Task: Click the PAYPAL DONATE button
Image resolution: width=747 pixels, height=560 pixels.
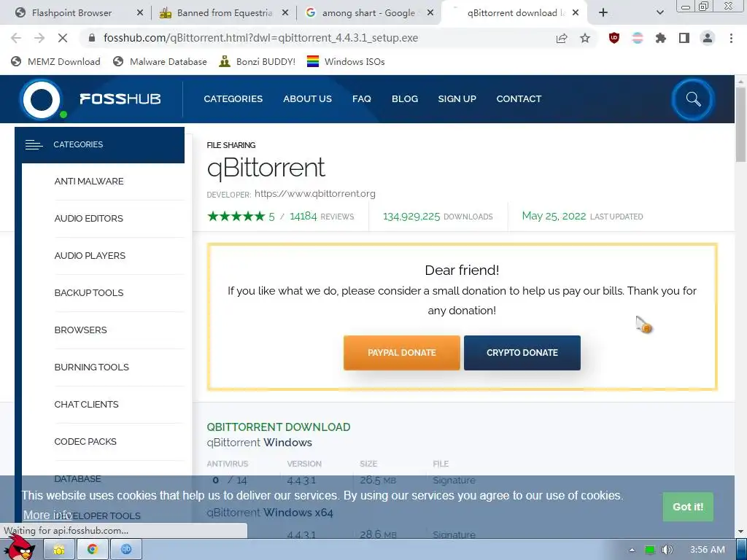Action: click(402, 353)
